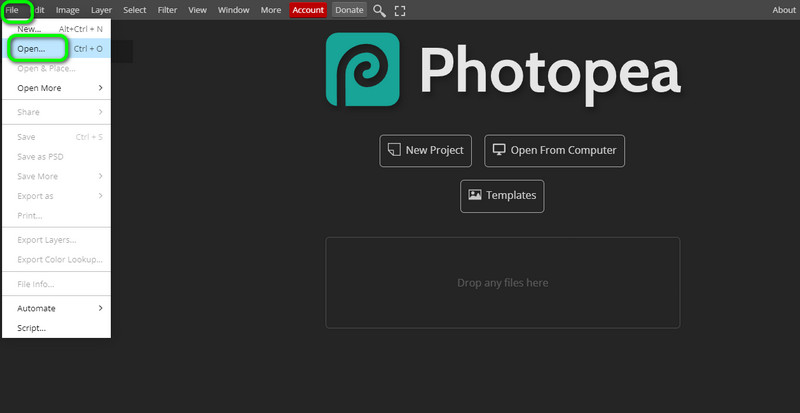Open the Layer menu
The height and width of the screenshot is (413, 800).
click(x=101, y=10)
